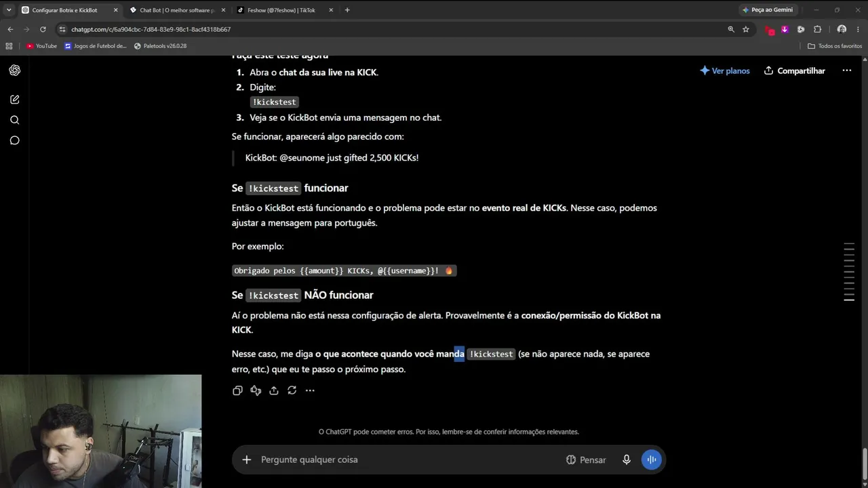The height and width of the screenshot is (488, 868).
Task: Open the apps grid in bookmarks bar
Action: pyautogui.click(x=9, y=46)
